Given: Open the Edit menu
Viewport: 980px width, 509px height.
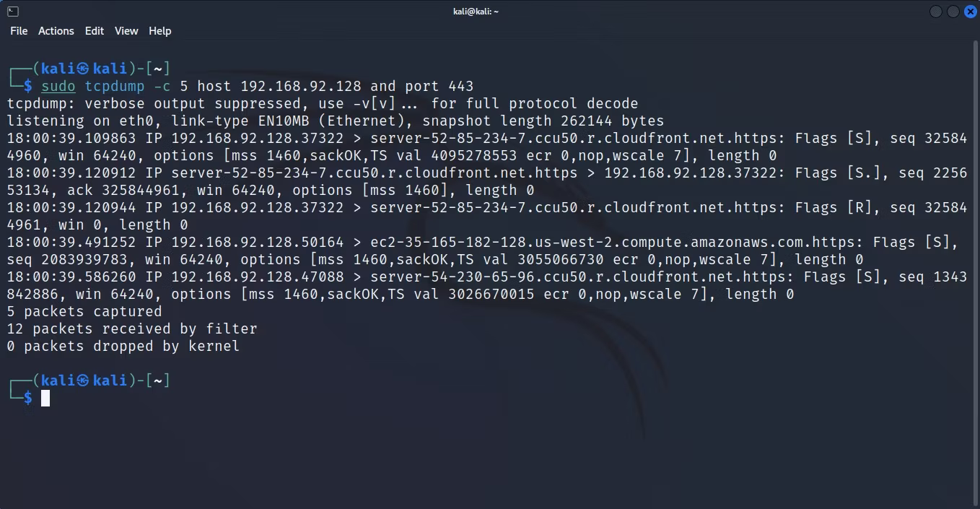Looking at the screenshot, I should coord(95,31).
